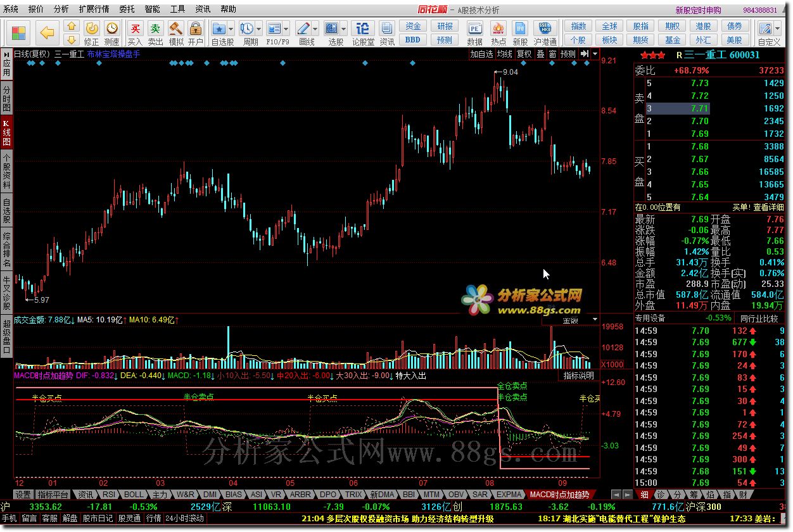Expand the F10/F9 dropdown arrow
Image resolution: width=793 pixels, height=532 pixels.
[286, 29]
